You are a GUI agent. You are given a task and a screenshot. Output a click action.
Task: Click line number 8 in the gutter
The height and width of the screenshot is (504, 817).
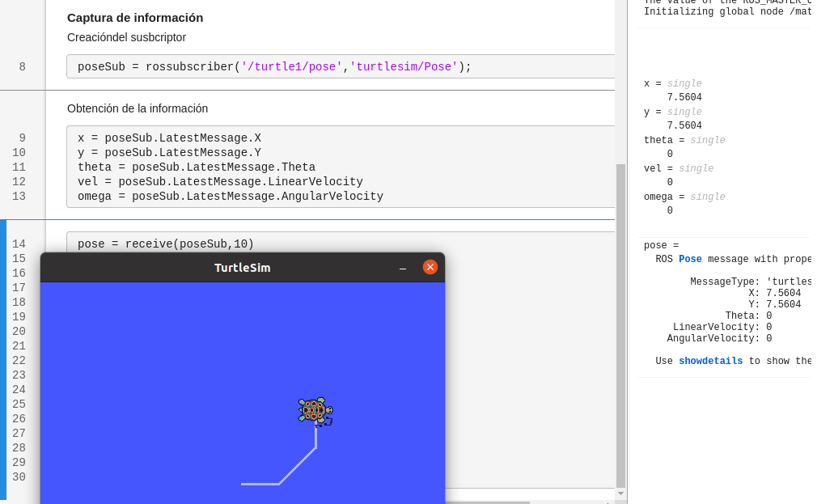(x=22, y=66)
